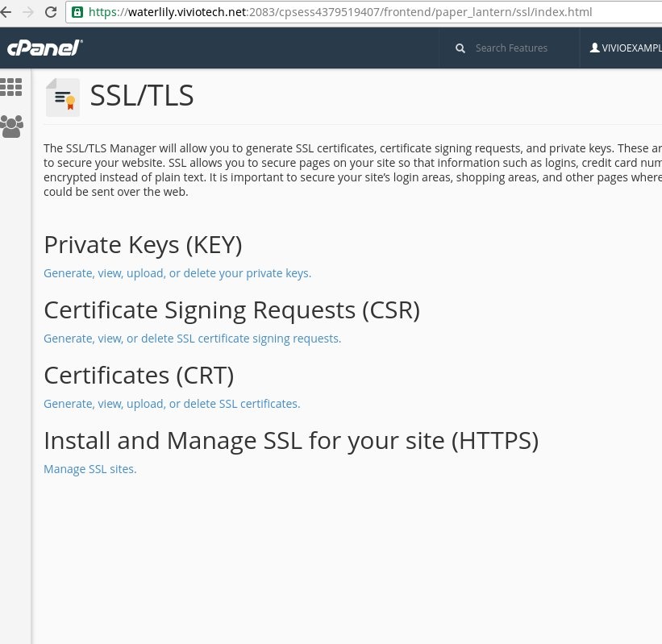Screen dimensions: 662x644
Task: Click the SSL/TLS page title text
Action: (142, 96)
